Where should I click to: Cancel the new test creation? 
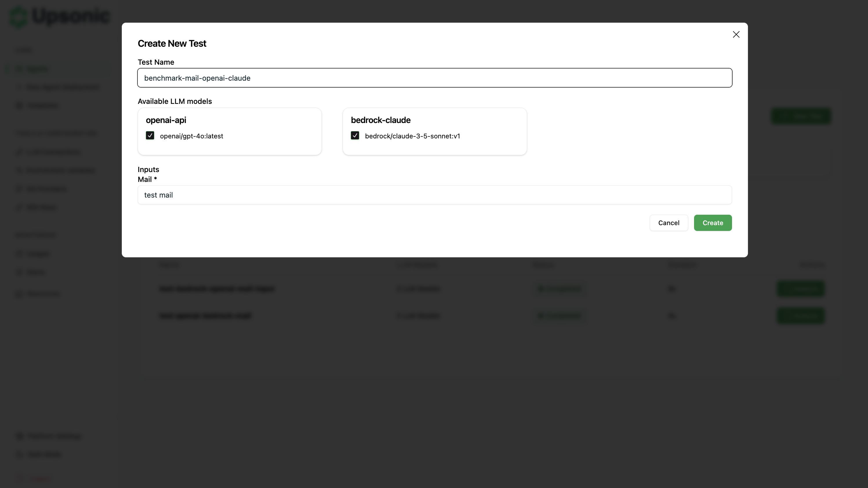[669, 223]
